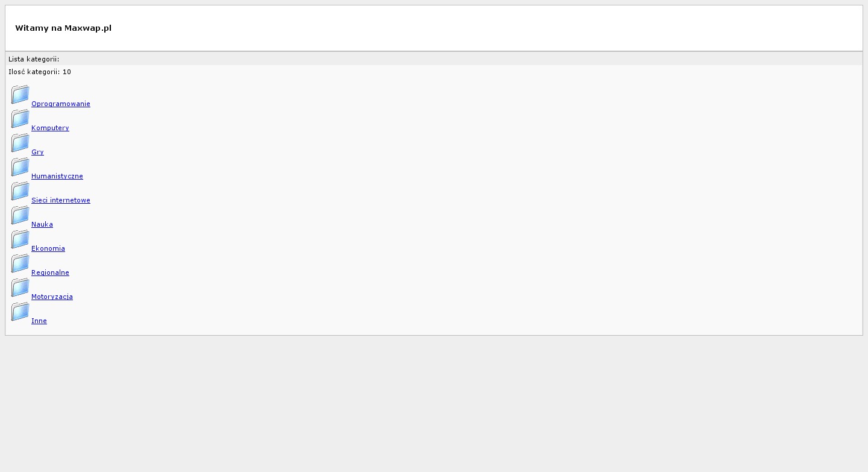Click the folder icon beside Oprogramowanie
Viewport: 868px width, 472px height.
click(20, 95)
